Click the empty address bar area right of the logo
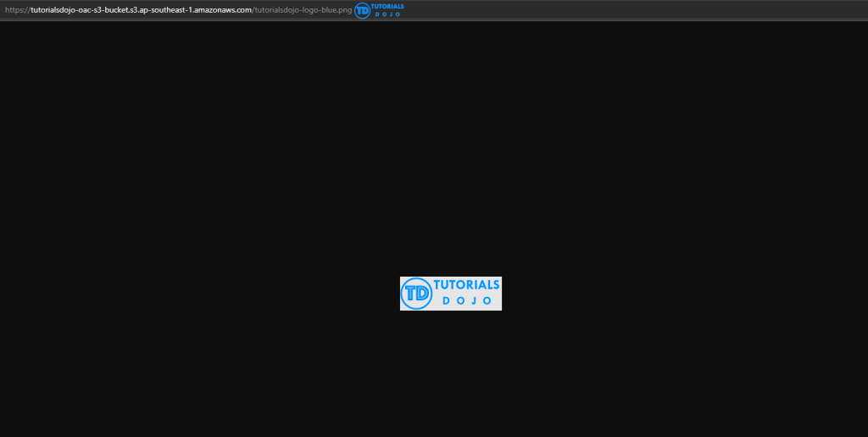The width and height of the screenshot is (868, 437). (x=636, y=10)
